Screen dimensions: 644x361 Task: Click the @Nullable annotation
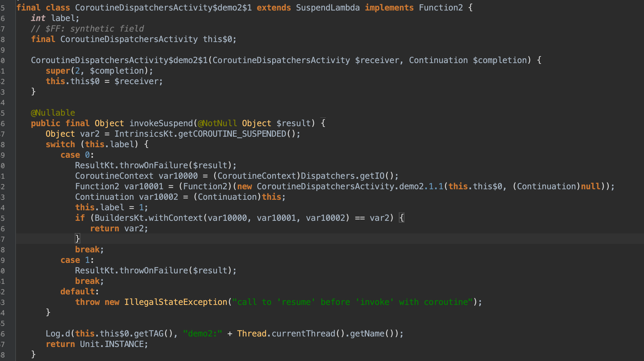[x=53, y=113]
